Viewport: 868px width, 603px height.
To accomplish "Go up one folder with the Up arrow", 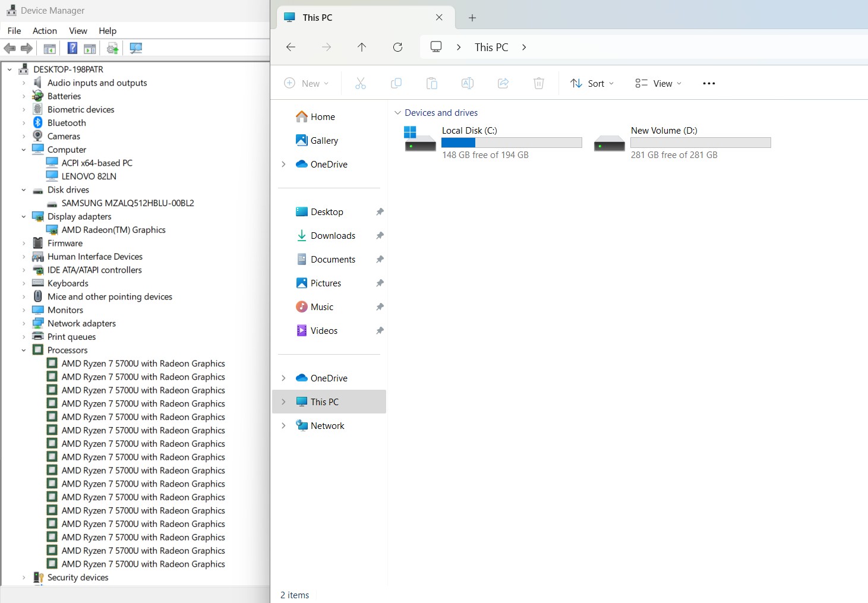I will click(362, 47).
